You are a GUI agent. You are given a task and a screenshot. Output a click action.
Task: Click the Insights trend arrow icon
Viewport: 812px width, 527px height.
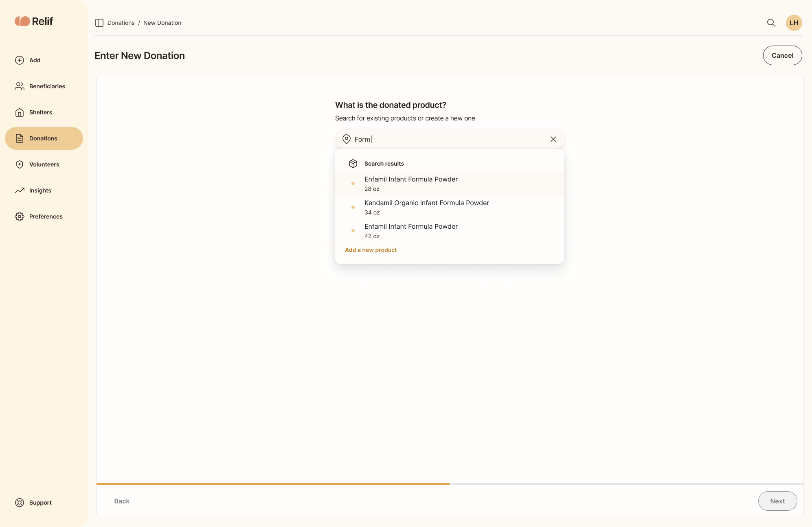click(x=20, y=190)
